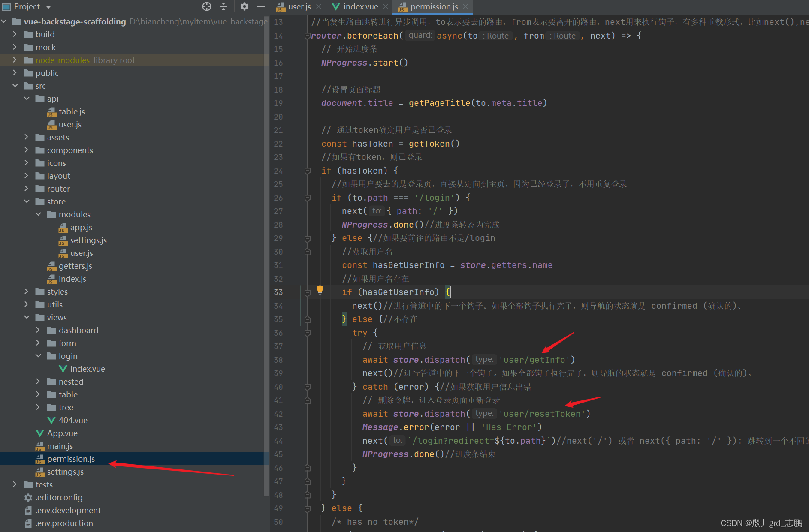809x532 pixels.
Task: Collapse the views folder
Action: click(x=27, y=317)
